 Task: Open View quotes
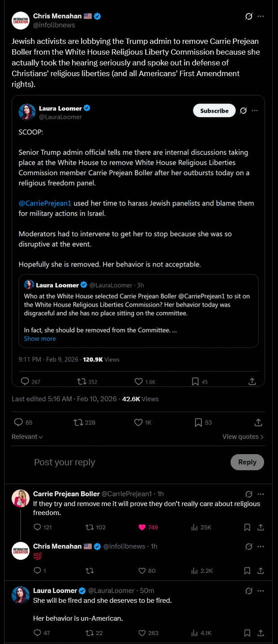[243, 437]
